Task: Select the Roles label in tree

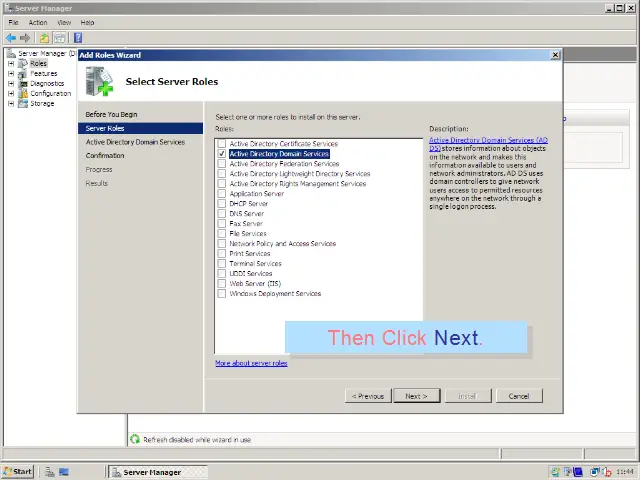Action: pos(38,64)
